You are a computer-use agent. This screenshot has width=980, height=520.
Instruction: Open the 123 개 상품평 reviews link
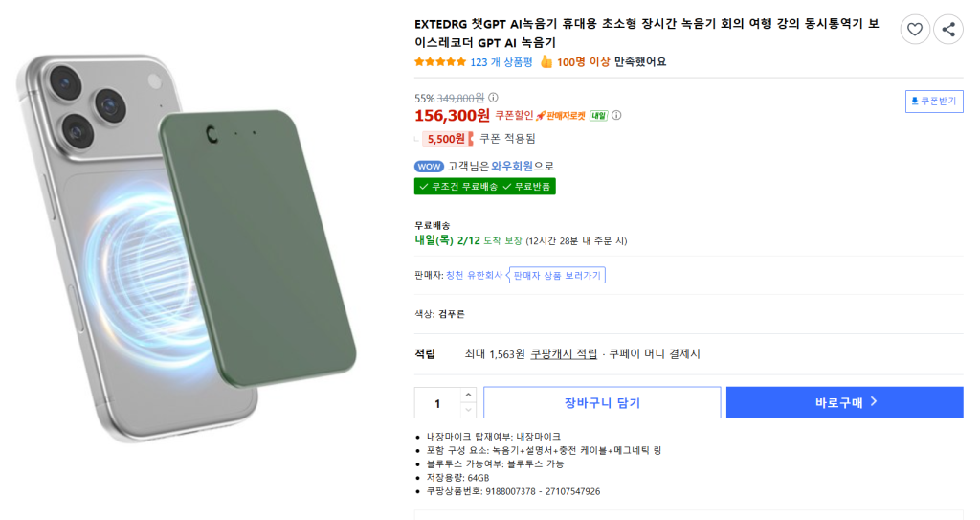click(x=501, y=61)
